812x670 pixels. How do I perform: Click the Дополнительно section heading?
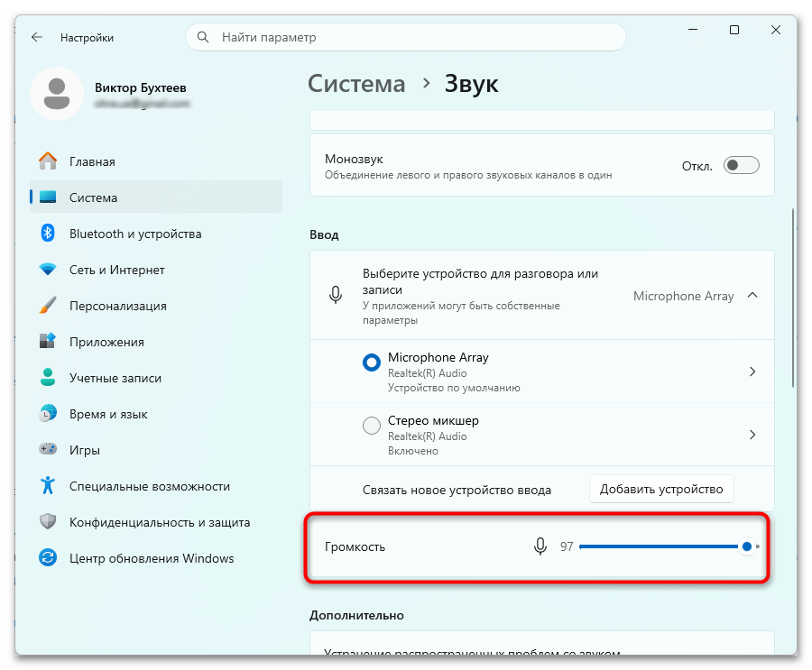[356, 615]
